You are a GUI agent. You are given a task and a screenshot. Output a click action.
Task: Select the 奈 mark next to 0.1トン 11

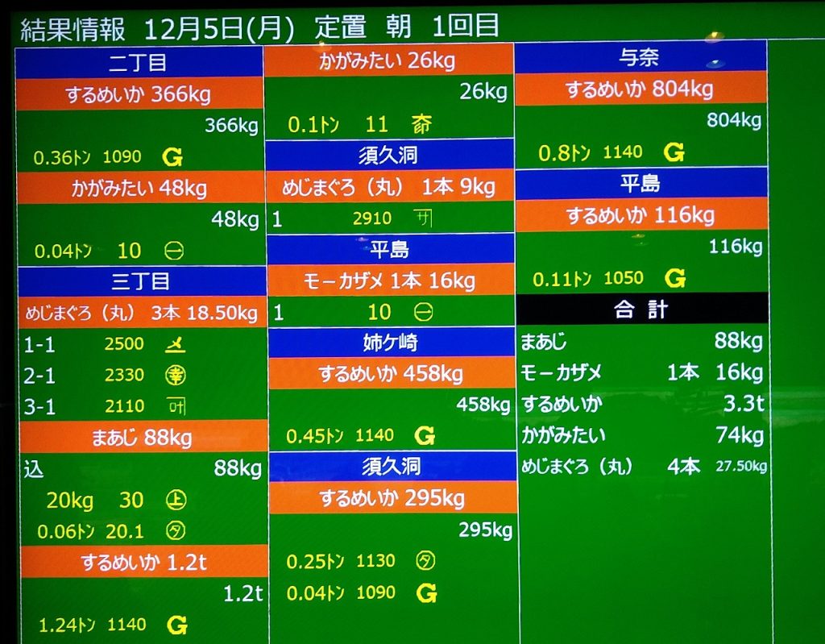click(421, 124)
